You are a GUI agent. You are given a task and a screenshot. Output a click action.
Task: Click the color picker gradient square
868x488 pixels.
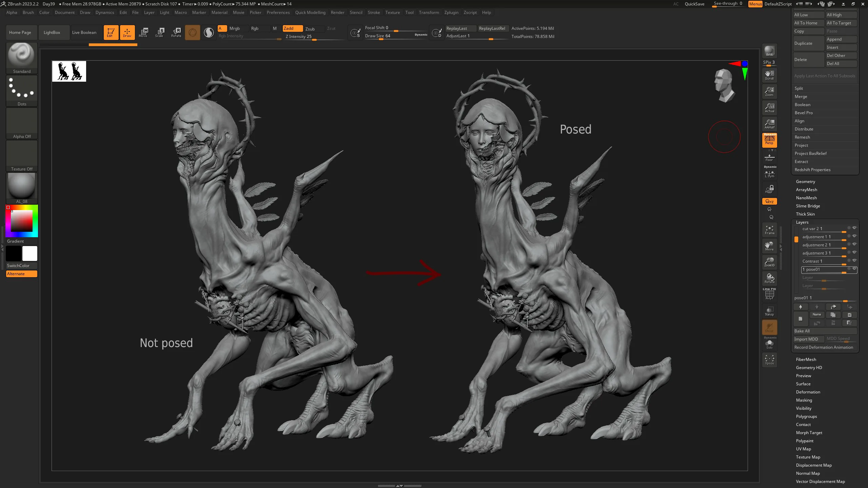pos(22,221)
